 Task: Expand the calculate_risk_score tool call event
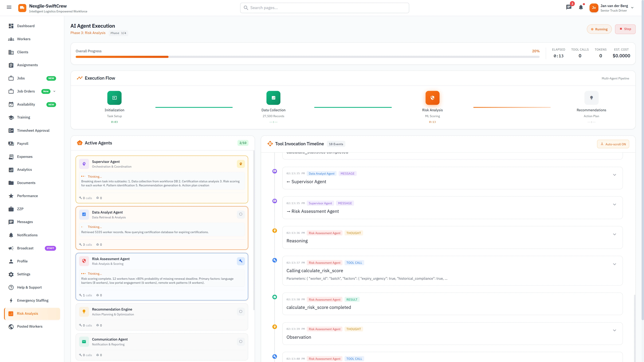point(615,264)
